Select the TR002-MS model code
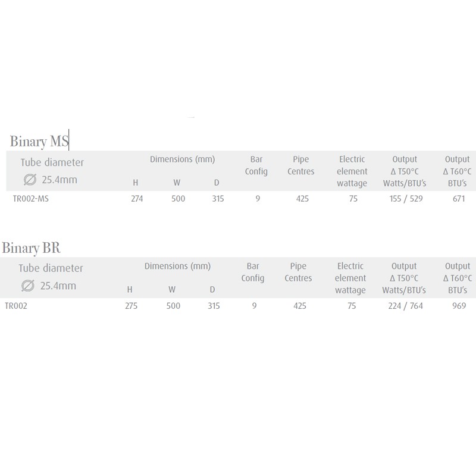The image size is (476, 476). [x=31, y=199]
